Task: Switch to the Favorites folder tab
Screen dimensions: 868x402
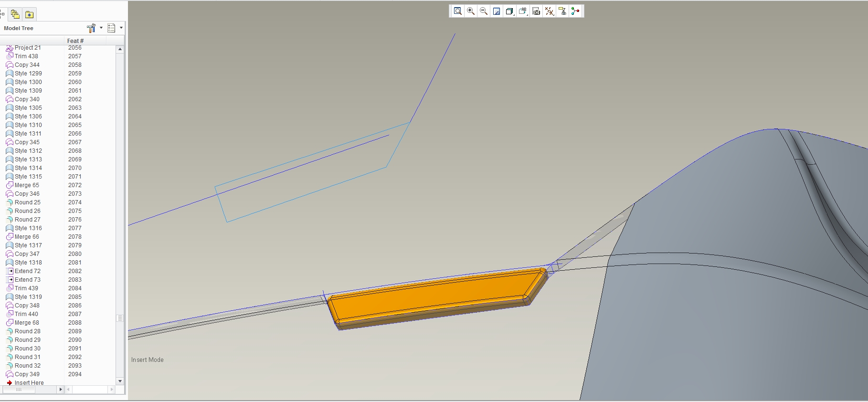Action: (x=29, y=14)
